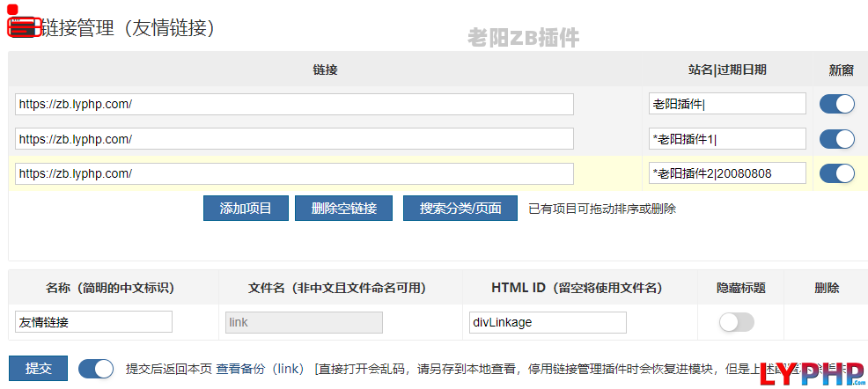Image resolution: width=868 pixels, height=389 pixels.
Task: Toggle the return-to-page switch next to 提交
Action: click(96, 369)
